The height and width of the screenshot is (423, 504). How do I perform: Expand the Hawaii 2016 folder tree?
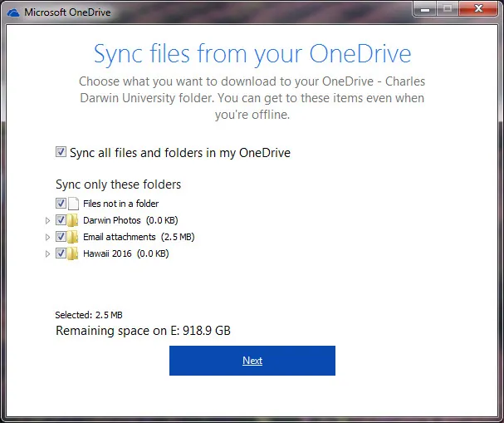point(47,254)
